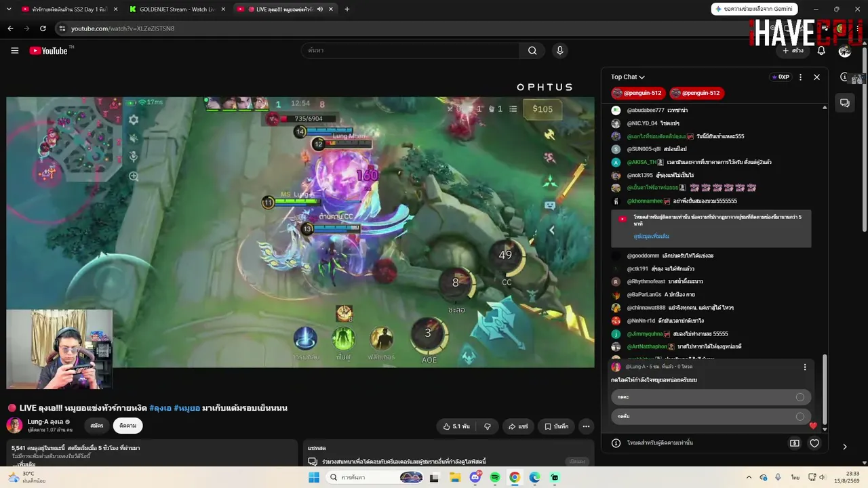The image size is (868, 488).
Task: Click the #ลุงเอ hashtag in title
Action: (160, 408)
